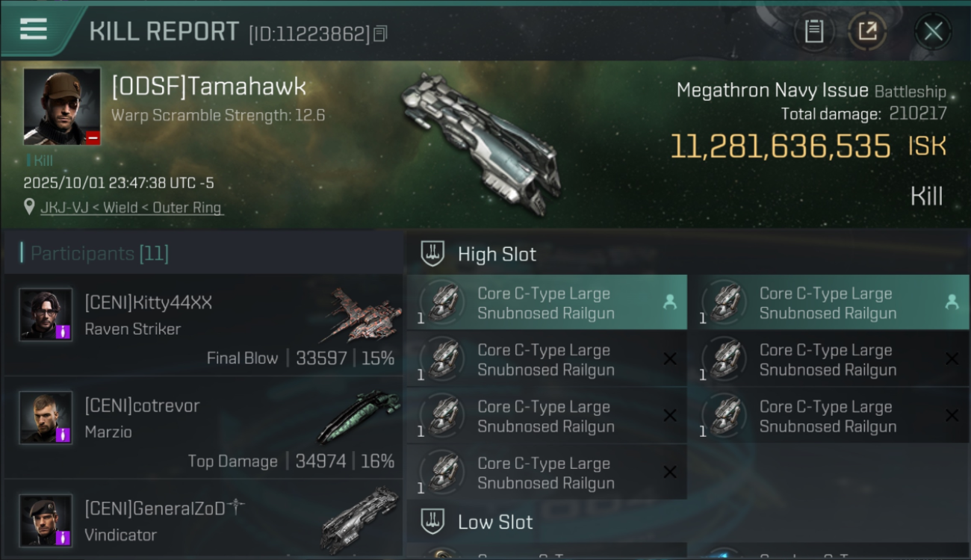Click the location pin icon
971x560 pixels.
pyautogui.click(x=29, y=207)
